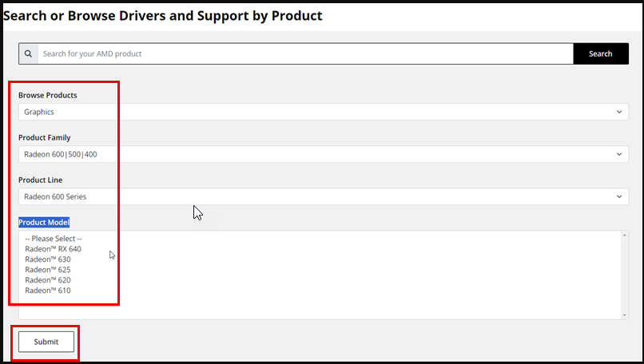
Task: Focus the AMD product search field
Action: [304, 53]
